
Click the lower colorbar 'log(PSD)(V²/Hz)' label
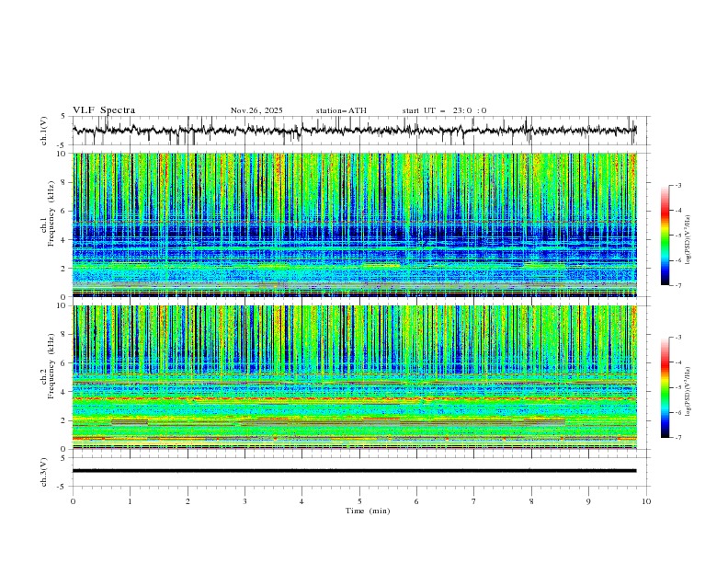(688, 391)
